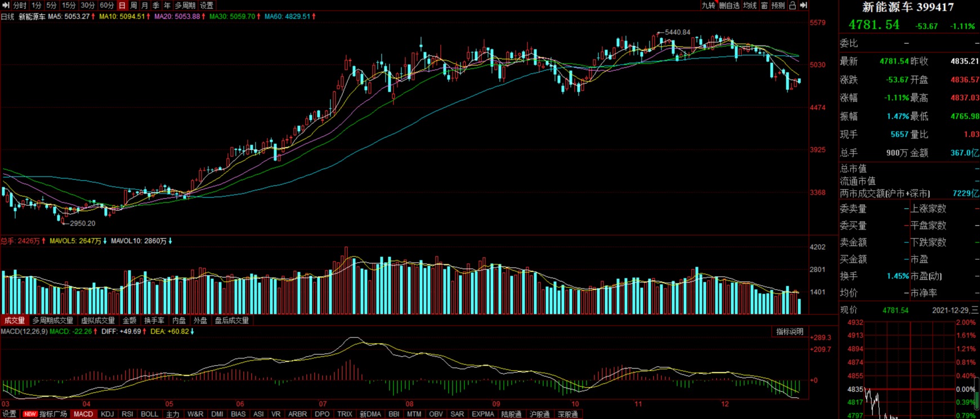Open 多周期 multi-period view
This screenshot has width=980, height=419.
185,5
